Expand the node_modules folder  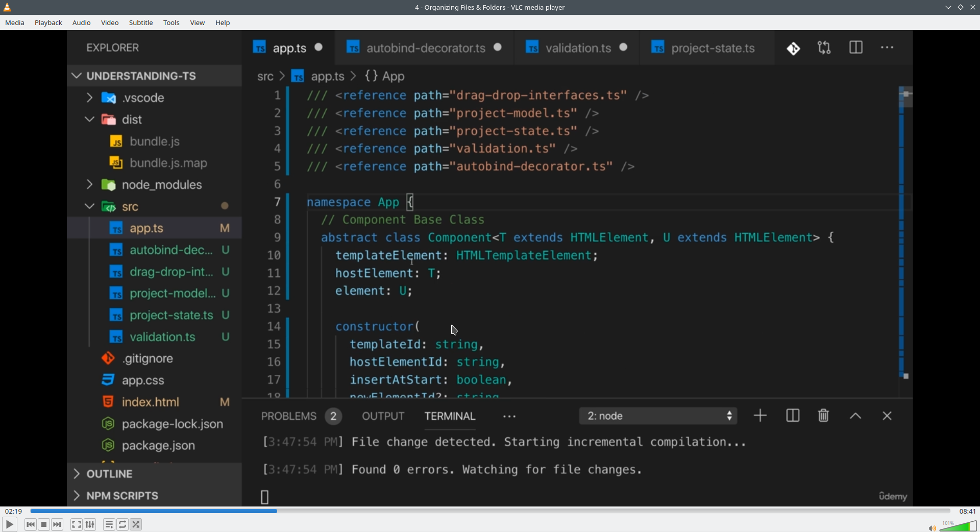(x=154, y=185)
